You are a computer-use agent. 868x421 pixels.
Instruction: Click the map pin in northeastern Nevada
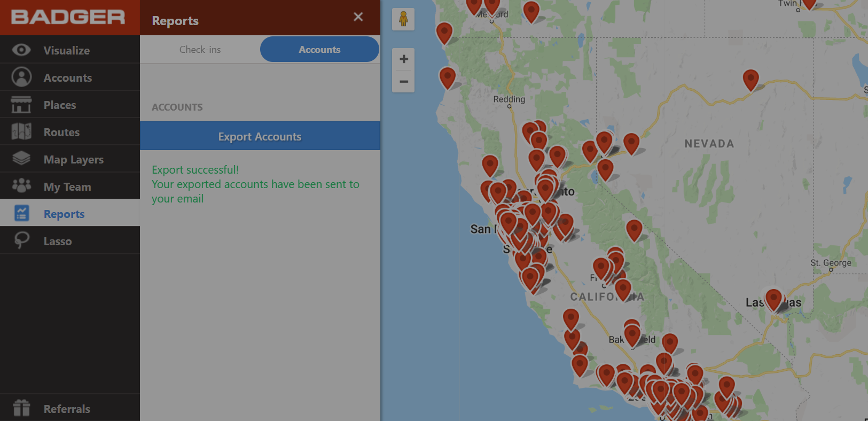tap(750, 80)
